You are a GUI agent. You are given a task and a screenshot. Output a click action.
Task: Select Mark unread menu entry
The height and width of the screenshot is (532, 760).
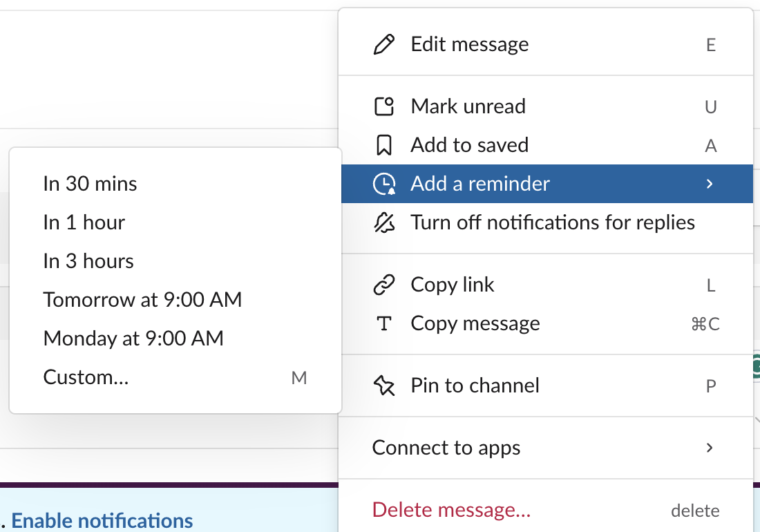[546, 106]
